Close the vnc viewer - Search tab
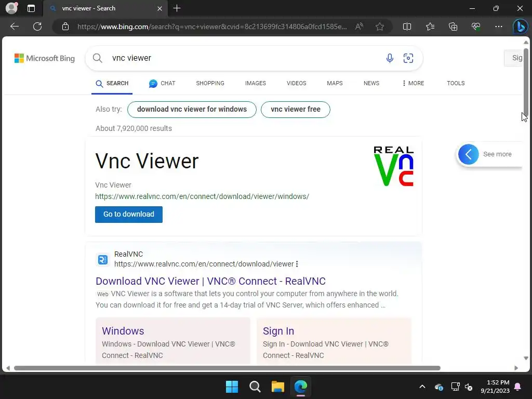 (159, 8)
